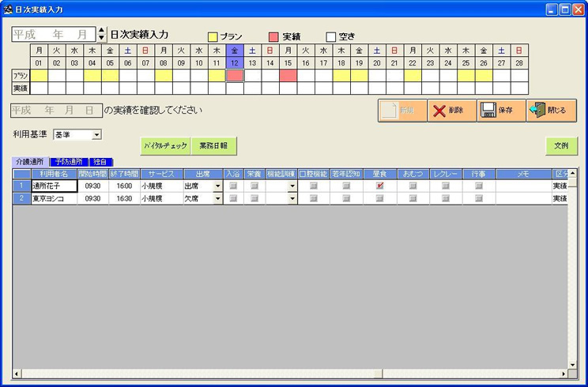Open 機能訓練 dropdown in the 東京ヨシコ row

pos(292,199)
